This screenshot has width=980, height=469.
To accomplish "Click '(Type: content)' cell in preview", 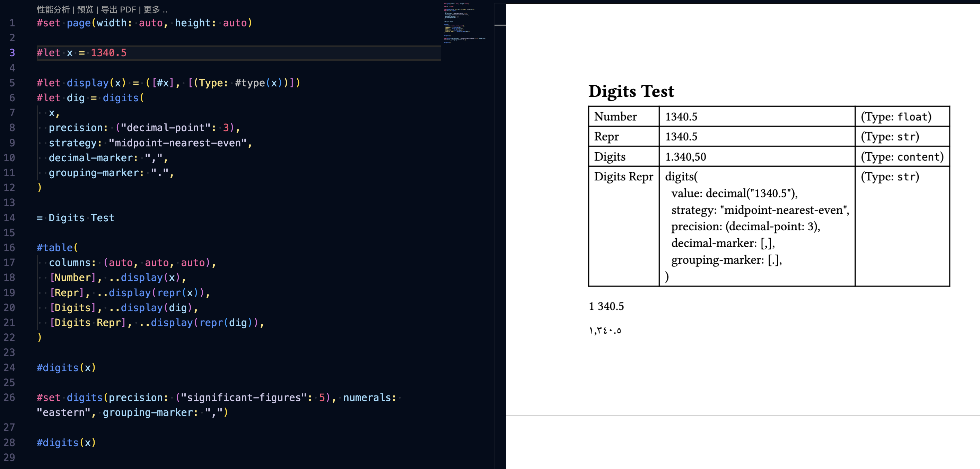I will coord(902,157).
